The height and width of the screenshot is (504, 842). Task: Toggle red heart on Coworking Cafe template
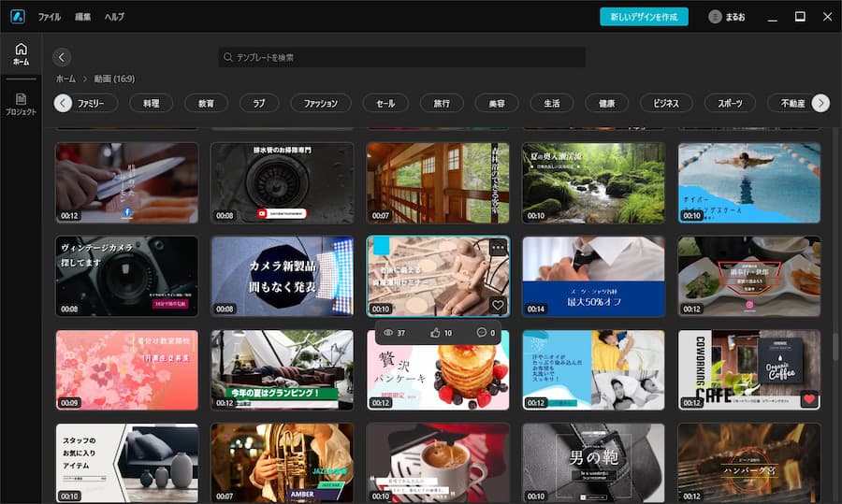808,399
